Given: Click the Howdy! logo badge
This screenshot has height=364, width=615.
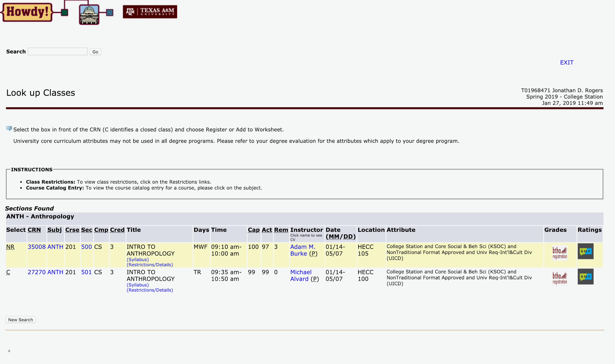Looking at the screenshot, I should pyautogui.click(x=27, y=12).
